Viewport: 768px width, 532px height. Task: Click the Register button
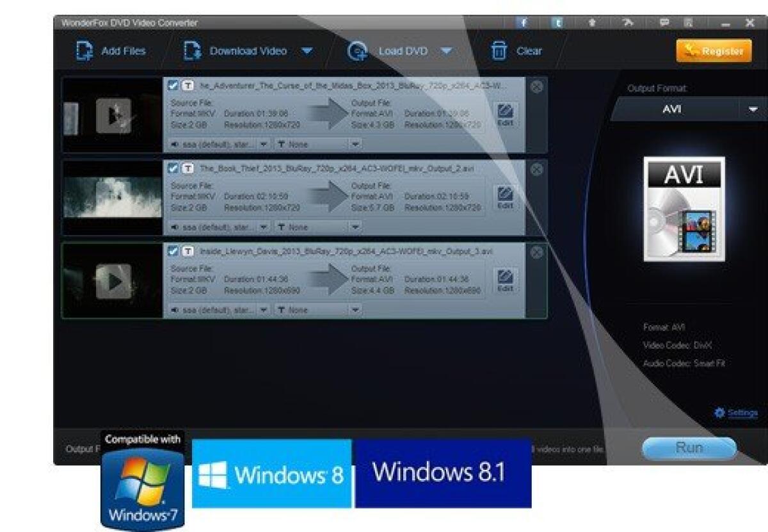tap(713, 51)
